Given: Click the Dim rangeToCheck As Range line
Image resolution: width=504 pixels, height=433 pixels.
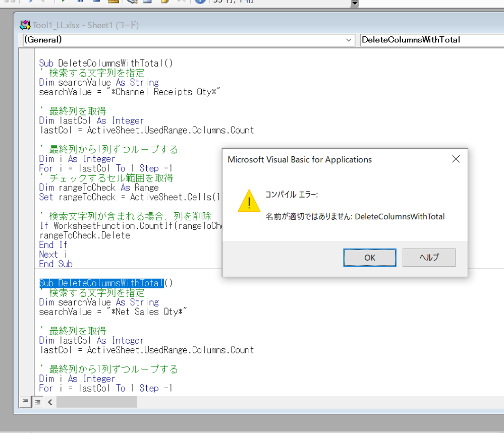Looking at the screenshot, I should click(x=99, y=188).
